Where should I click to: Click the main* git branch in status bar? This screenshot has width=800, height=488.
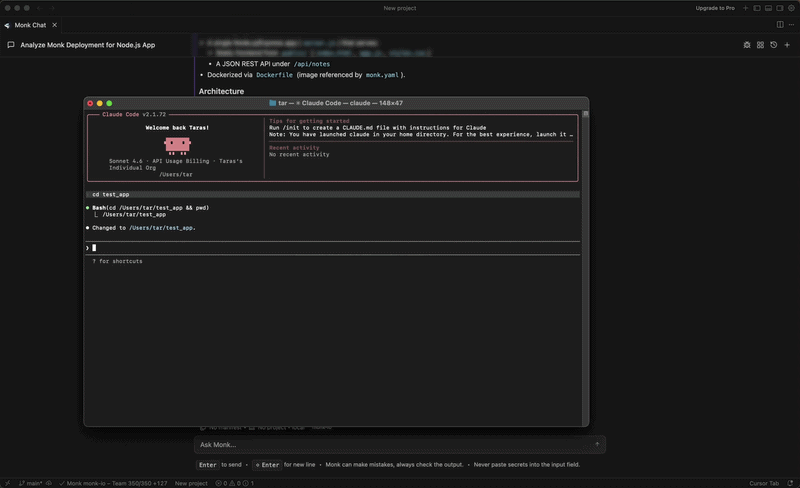tap(31, 483)
